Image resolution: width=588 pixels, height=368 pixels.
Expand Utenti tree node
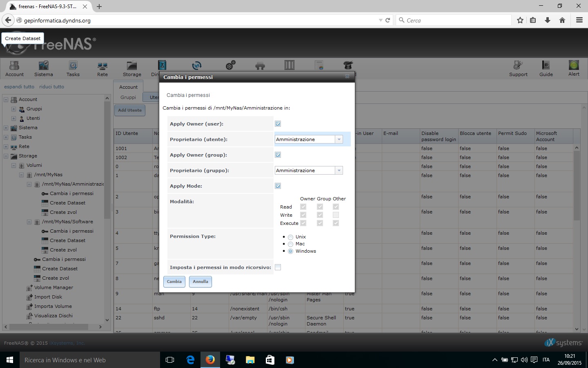point(13,118)
